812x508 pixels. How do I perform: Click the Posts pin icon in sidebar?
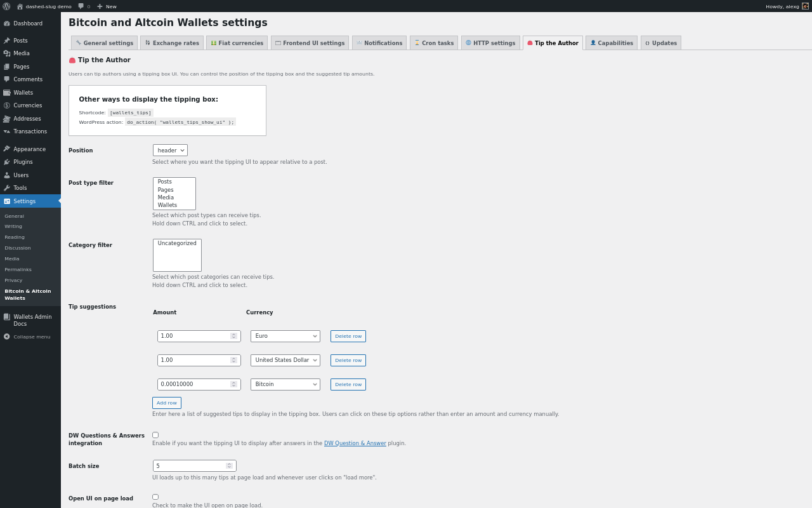coord(7,41)
